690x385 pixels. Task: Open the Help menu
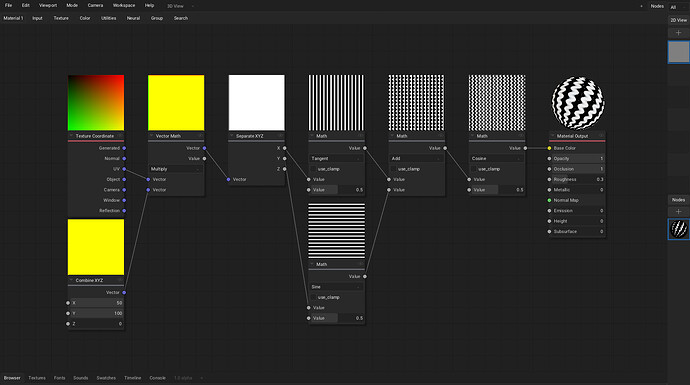coord(149,5)
